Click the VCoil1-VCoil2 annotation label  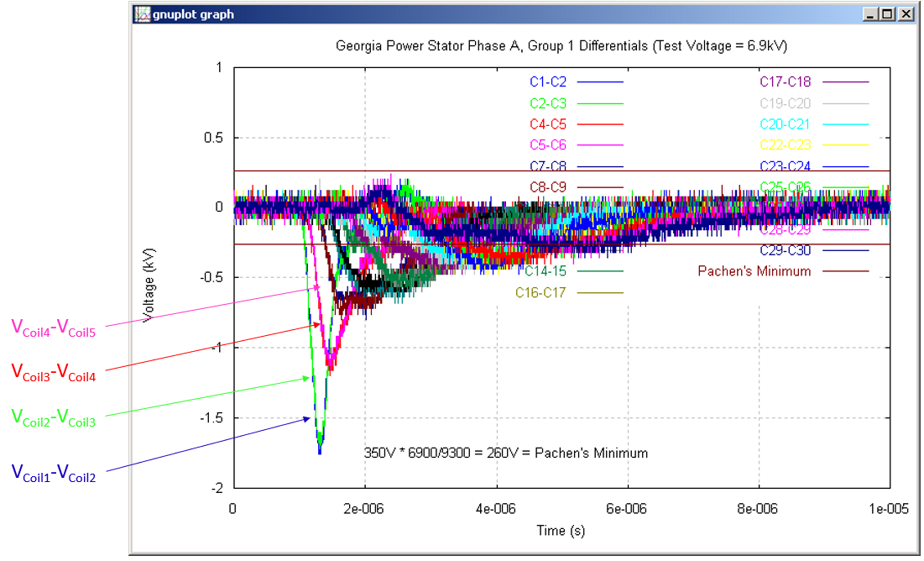point(54,472)
